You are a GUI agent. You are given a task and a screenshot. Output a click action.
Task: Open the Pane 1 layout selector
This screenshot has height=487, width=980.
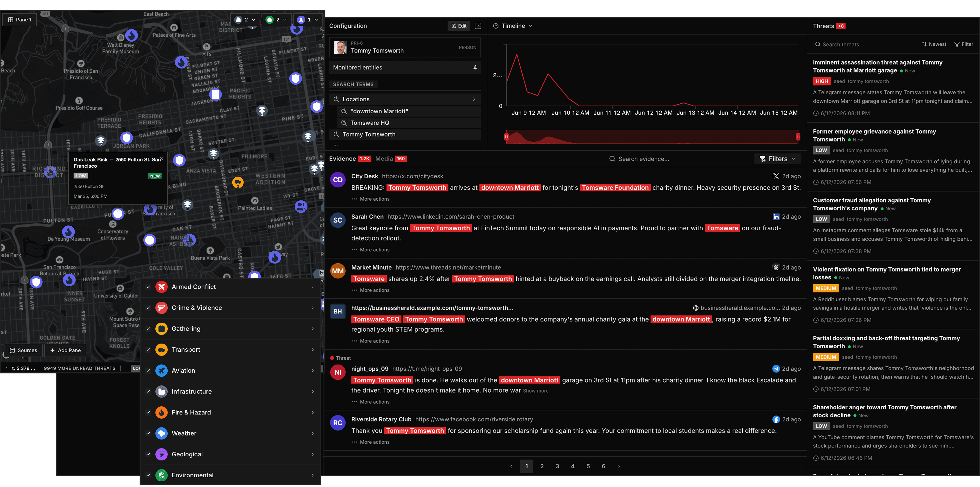pyautogui.click(x=20, y=20)
